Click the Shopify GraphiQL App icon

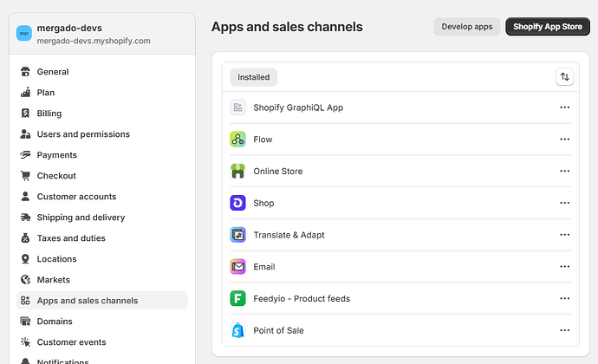[x=238, y=107]
